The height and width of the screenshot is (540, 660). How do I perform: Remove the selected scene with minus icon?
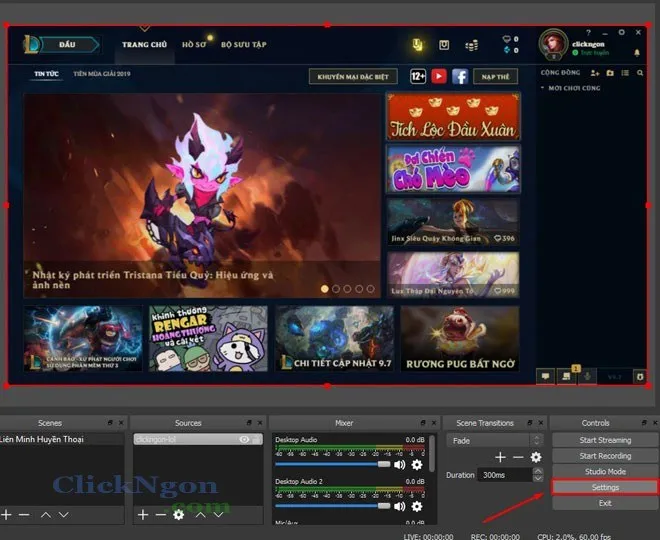[x=24, y=514]
